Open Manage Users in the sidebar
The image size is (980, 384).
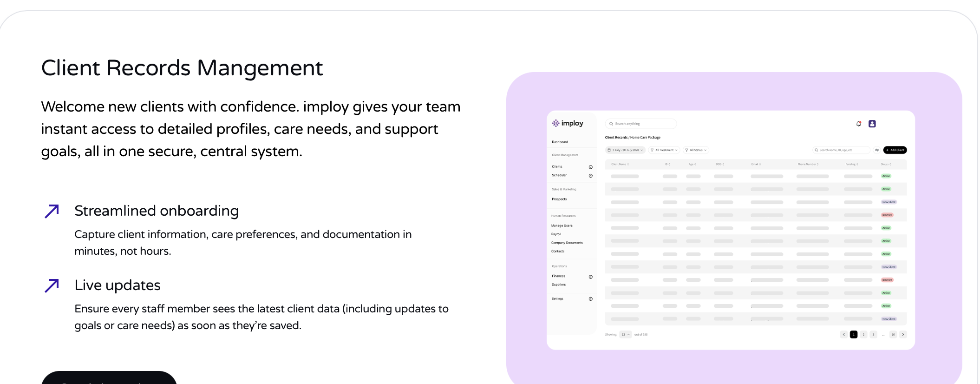point(562,225)
